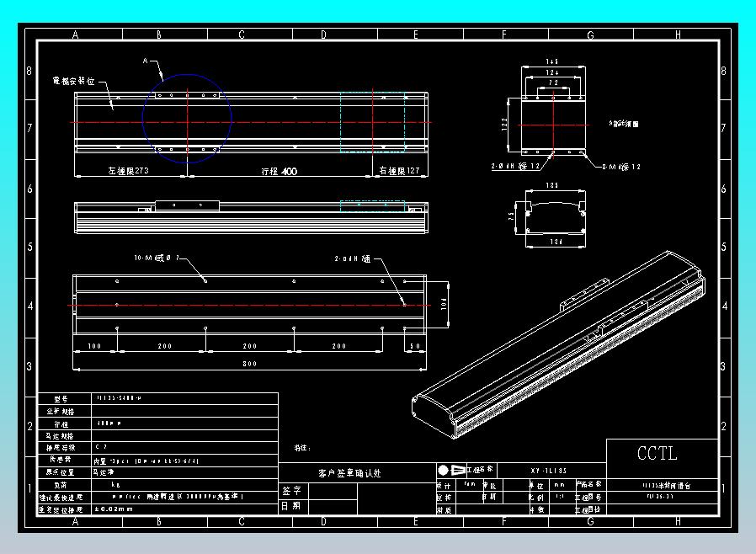Select the 客户签章确认处 heading
This screenshot has width=756, height=554.
[x=349, y=473]
